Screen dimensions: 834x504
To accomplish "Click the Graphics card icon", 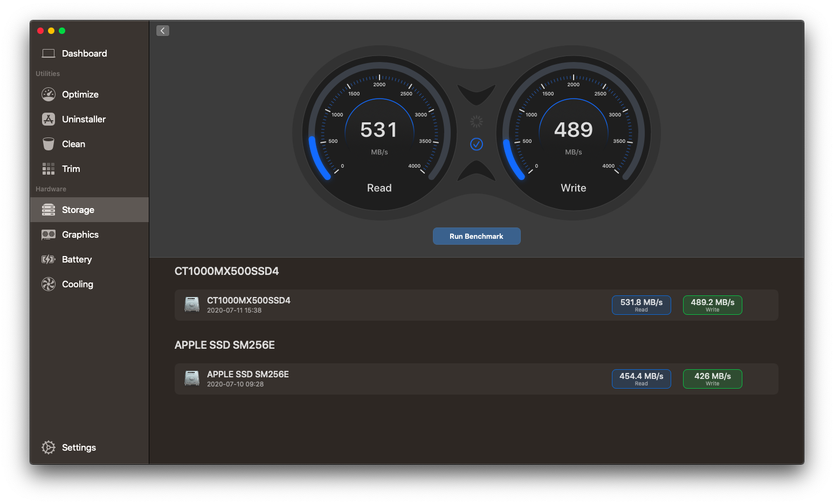I will [x=49, y=234].
